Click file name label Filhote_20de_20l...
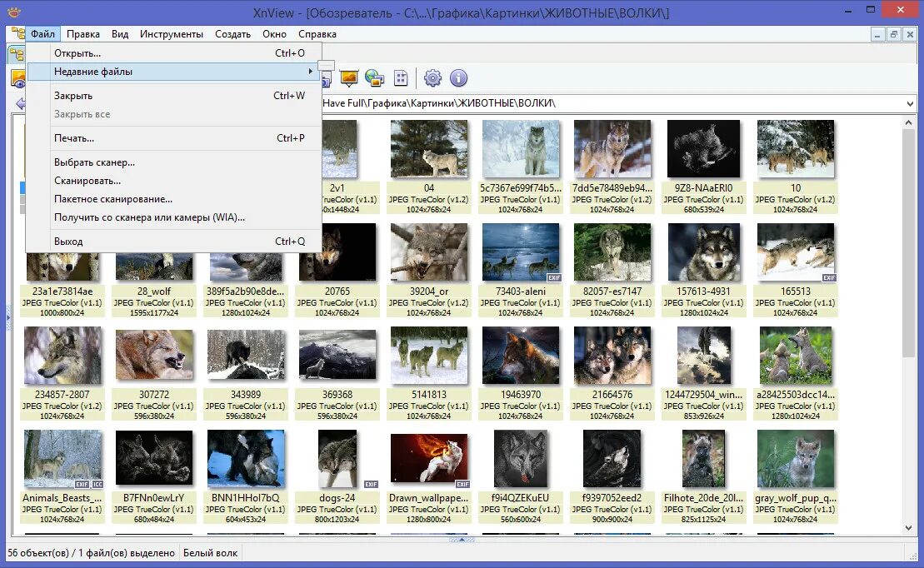This screenshot has width=924, height=568. pos(703,498)
